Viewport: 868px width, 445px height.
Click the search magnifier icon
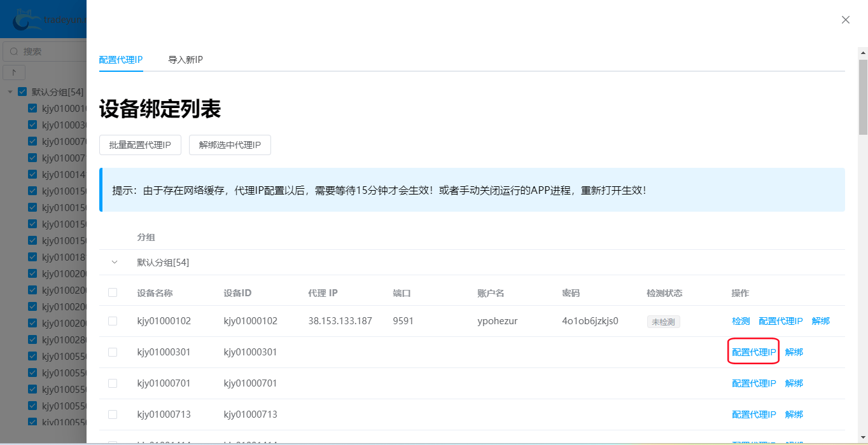coord(14,51)
